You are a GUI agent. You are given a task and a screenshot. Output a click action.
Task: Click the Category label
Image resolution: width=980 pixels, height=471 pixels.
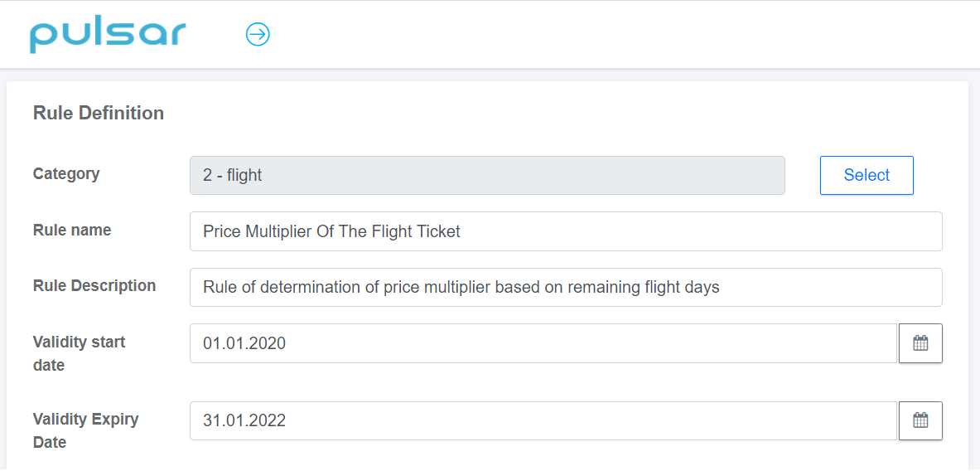tap(66, 173)
